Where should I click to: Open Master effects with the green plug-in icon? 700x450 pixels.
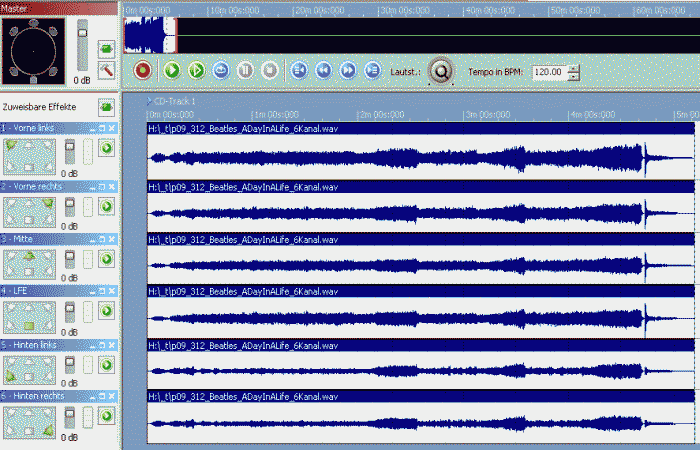106,48
